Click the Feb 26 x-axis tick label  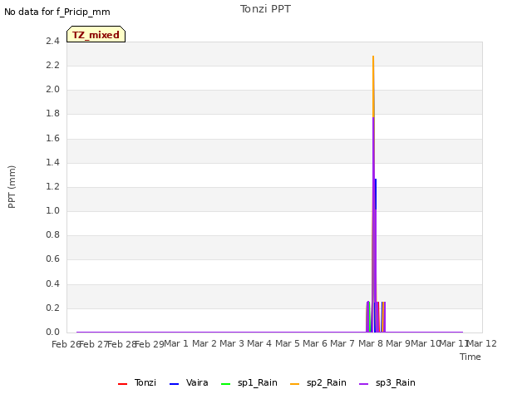coord(66,344)
